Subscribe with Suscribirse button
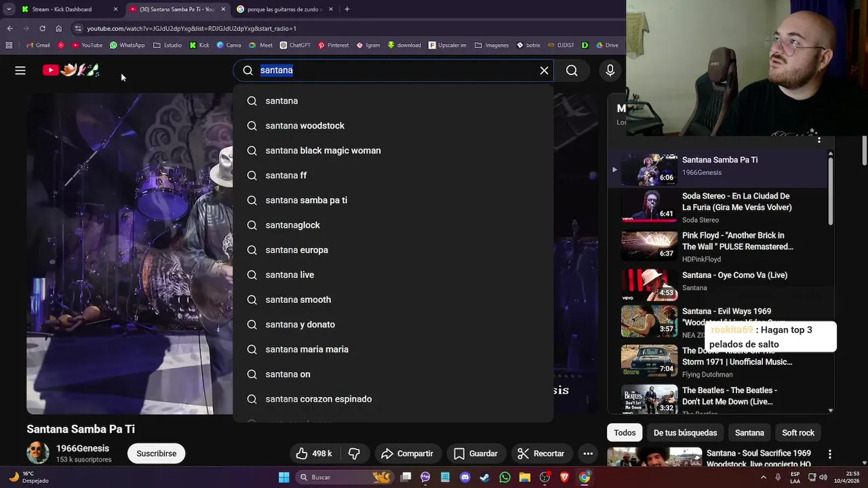 [157, 453]
